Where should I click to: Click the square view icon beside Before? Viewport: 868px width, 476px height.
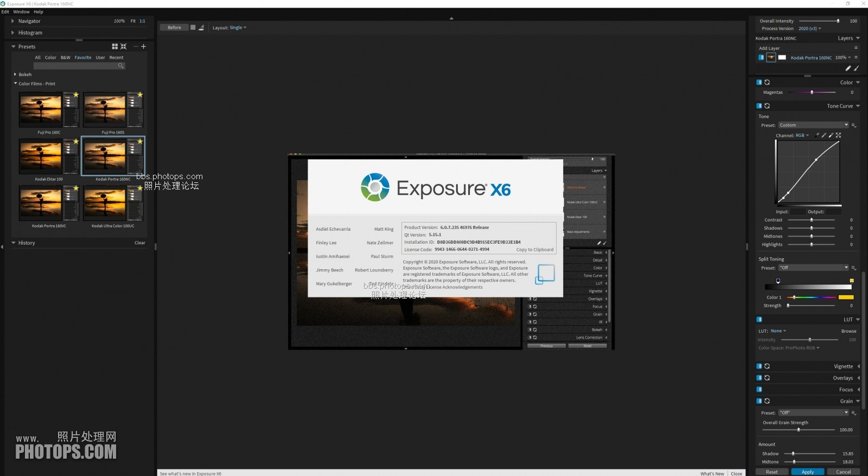pos(193,28)
